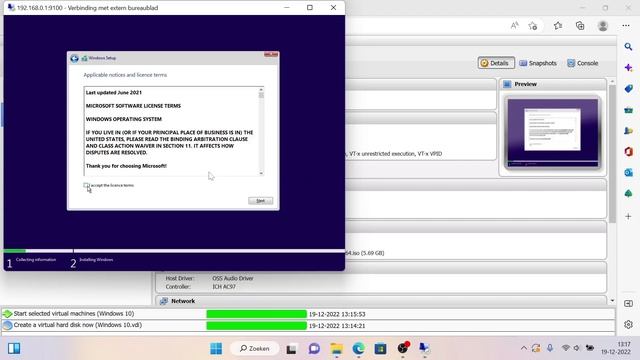Click the Next button in Windows Setup
The image size is (640, 360).
tap(260, 200)
